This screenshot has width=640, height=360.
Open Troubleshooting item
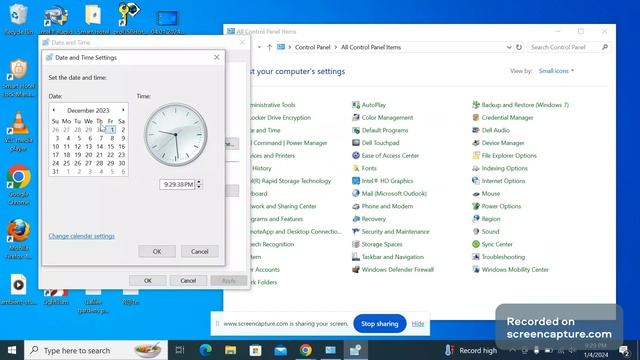499,257
